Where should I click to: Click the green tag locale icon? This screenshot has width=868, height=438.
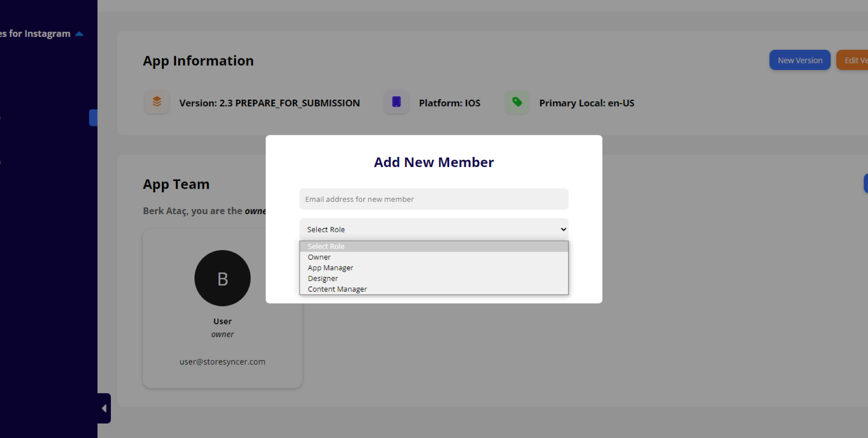tap(517, 102)
